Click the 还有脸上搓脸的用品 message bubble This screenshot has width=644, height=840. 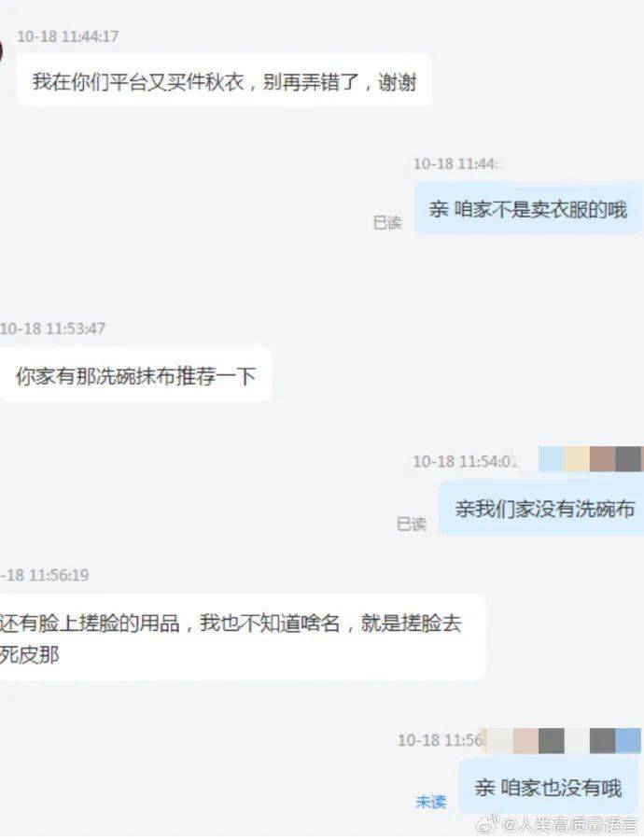coord(243,637)
